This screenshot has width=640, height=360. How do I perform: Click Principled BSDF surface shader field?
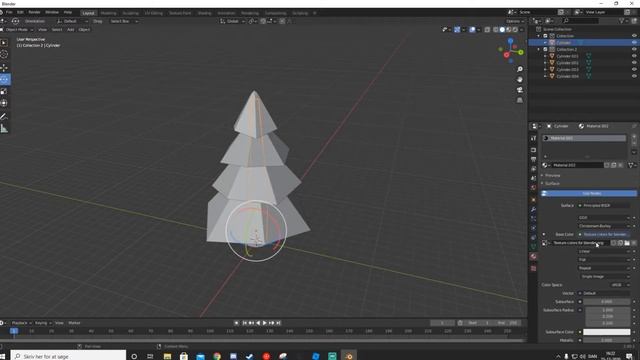click(x=604, y=206)
